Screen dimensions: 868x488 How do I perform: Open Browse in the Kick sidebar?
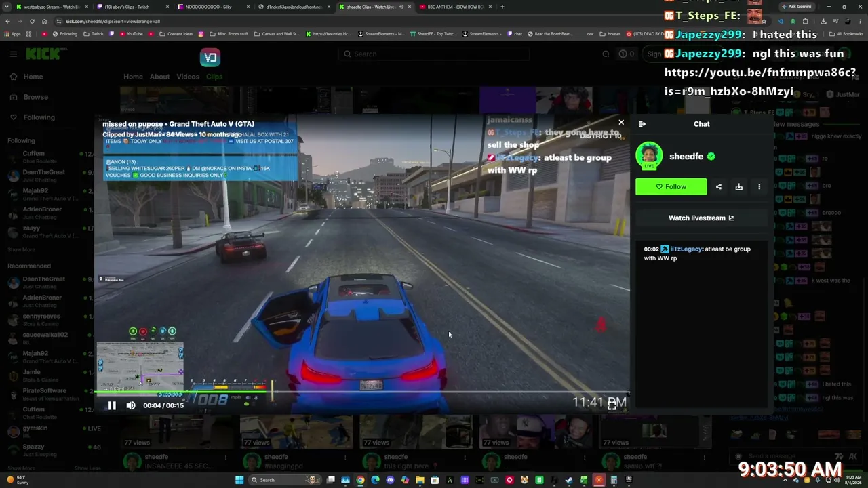click(x=35, y=97)
